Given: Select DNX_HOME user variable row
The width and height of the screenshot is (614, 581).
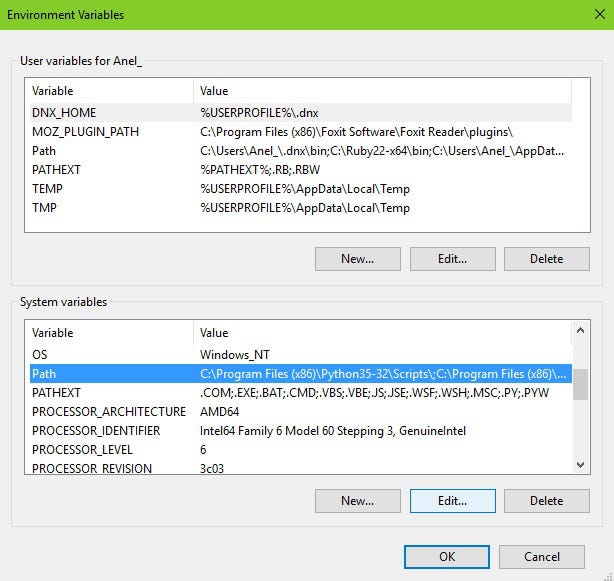Looking at the screenshot, I should (x=301, y=113).
